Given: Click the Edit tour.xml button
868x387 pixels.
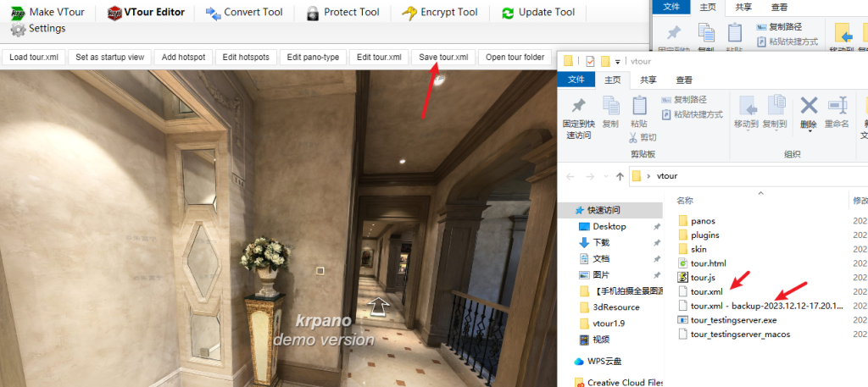Looking at the screenshot, I should pyautogui.click(x=379, y=58).
